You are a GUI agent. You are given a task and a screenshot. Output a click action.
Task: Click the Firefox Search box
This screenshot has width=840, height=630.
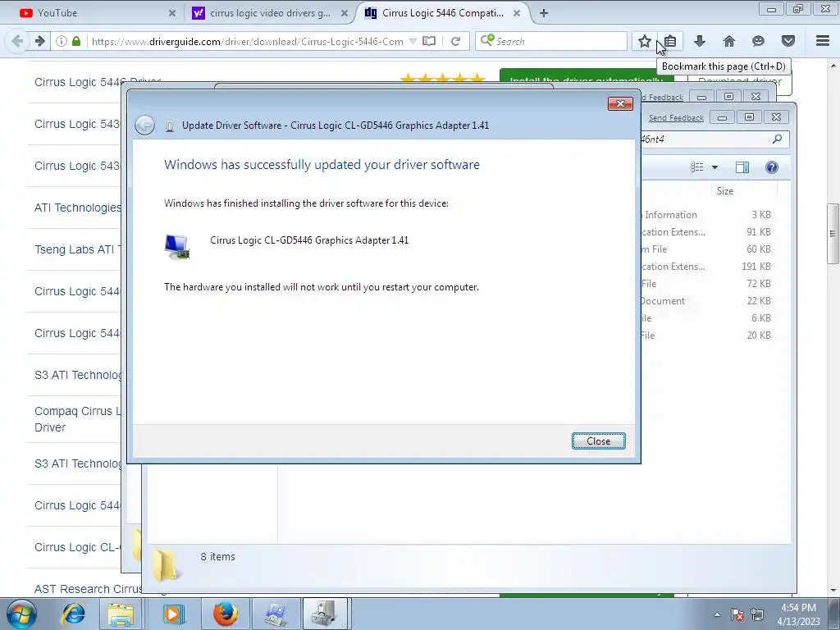click(x=550, y=41)
